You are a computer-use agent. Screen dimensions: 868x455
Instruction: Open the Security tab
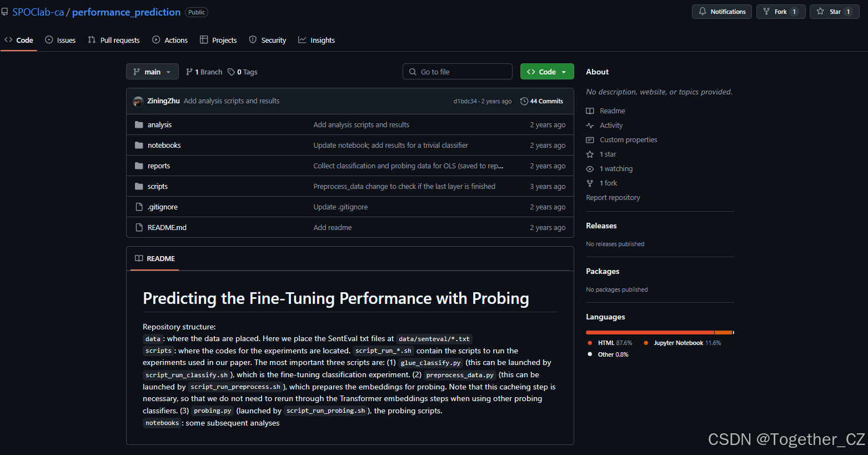tap(268, 40)
